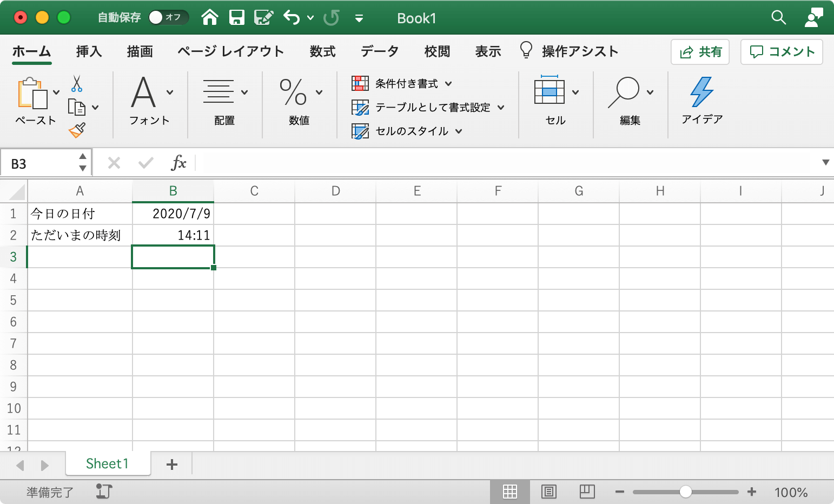The width and height of the screenshot is (834, 504).
Task: Save the workbook with the floppy disk icon
Action: pos(236,18)
